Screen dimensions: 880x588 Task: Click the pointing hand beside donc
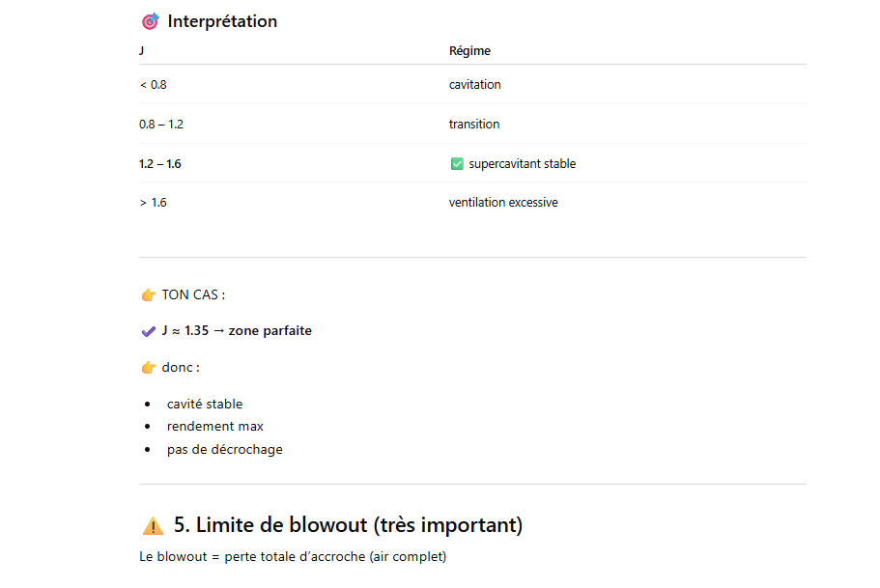149,368
